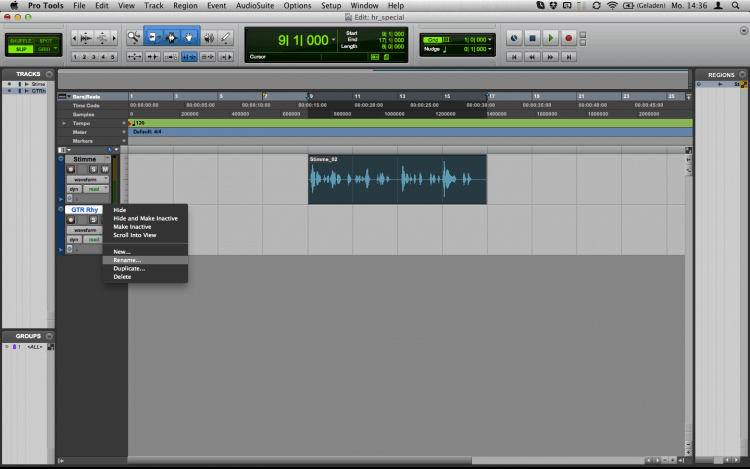
Task: Choose Rename... from context menu
Action: (145, 260)
